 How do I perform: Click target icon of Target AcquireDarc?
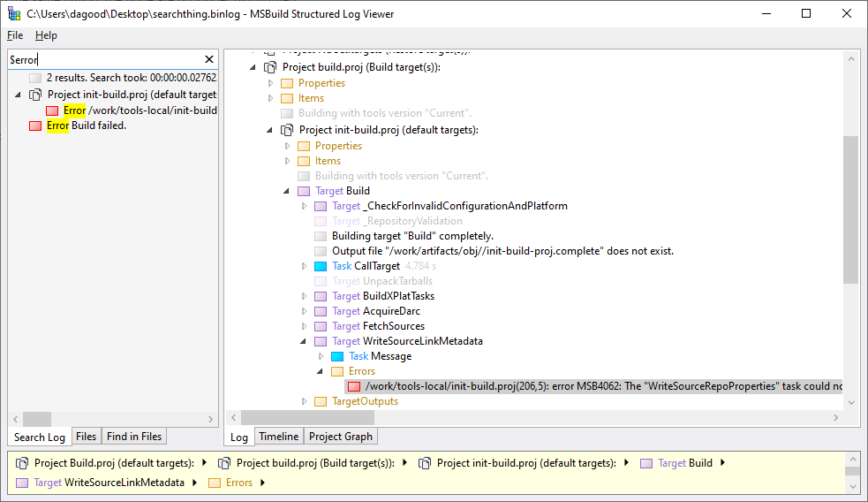(x=321, y=311)
